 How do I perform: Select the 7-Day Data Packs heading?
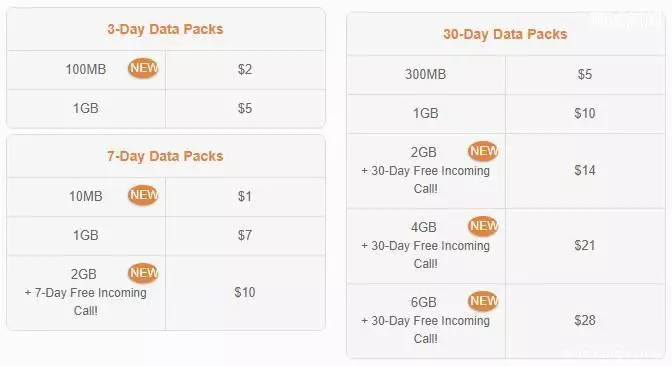click(x=165, y=156)
